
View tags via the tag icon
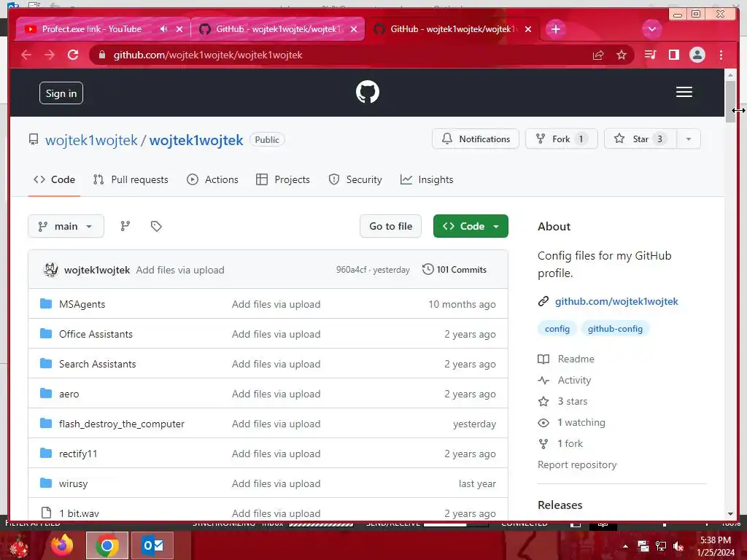click(156, 226)
